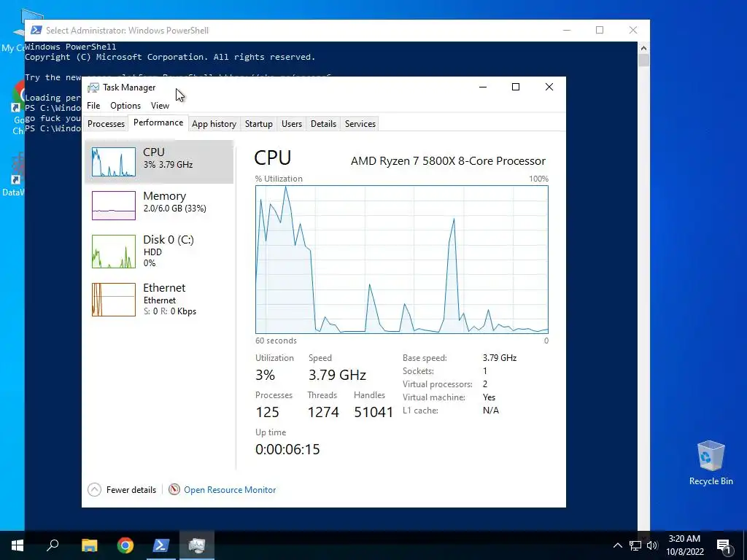747x560 pixels.
Task: Open taskbar search magnifier
Action: (x=53, y=545)
